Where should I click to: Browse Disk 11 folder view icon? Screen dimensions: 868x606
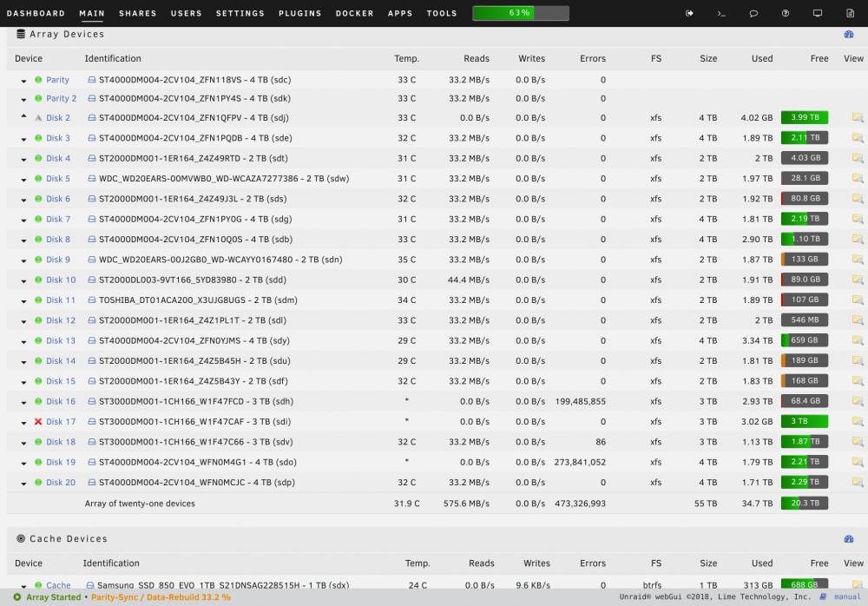click(x=858, y=300)
